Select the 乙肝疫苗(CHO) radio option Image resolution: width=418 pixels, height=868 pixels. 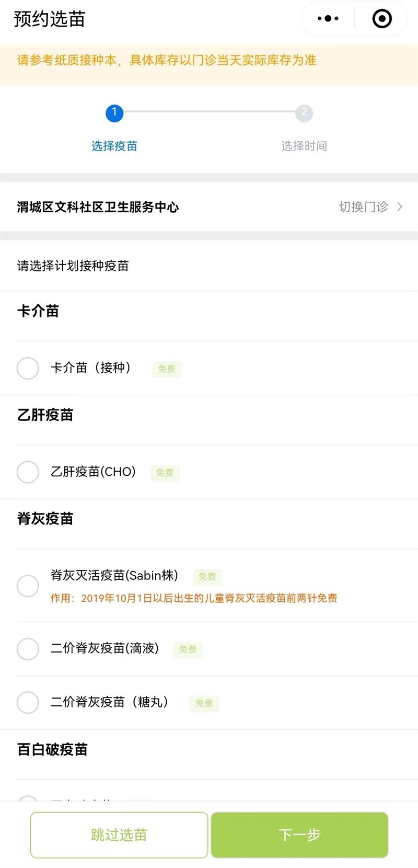28,472
